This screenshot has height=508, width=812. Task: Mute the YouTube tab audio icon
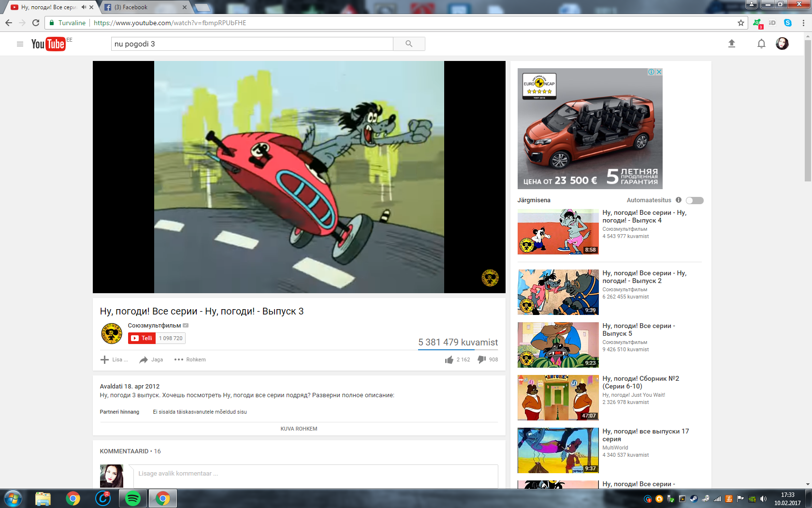(84, 7)
